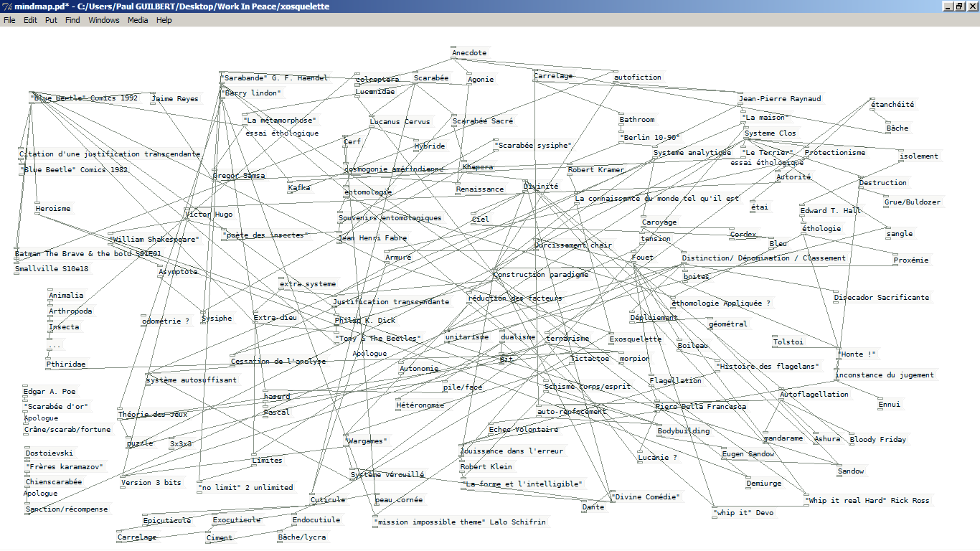This screenshot has height=551, width=980.
Task: Click the "Tolstoi" message box
Action: coord(787,342)
